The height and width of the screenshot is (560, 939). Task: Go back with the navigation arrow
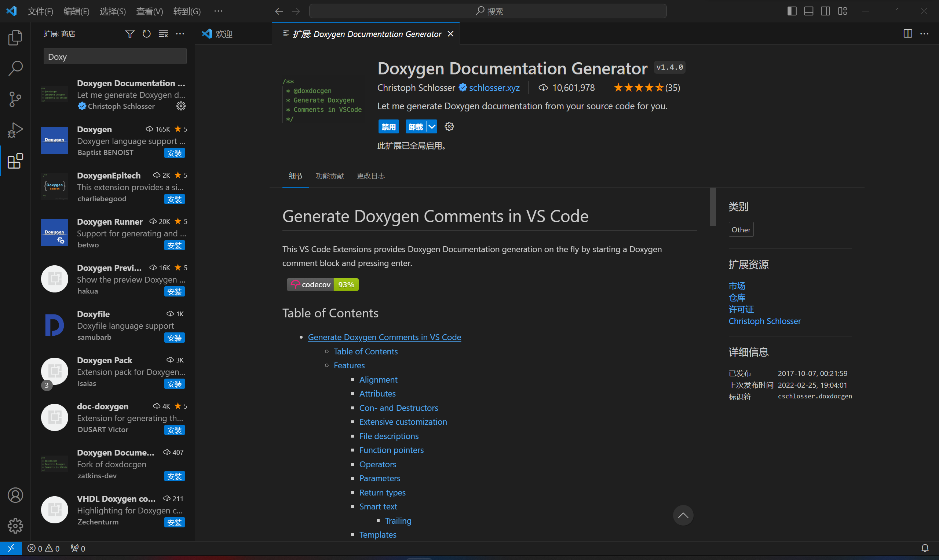point(279,11)
